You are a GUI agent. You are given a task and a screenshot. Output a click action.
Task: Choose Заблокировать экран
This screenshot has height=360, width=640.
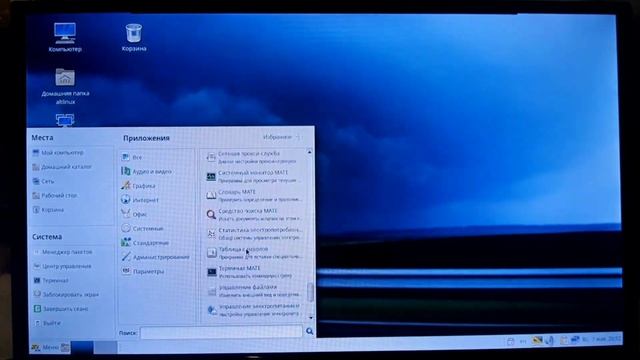[x=66, y=294]
